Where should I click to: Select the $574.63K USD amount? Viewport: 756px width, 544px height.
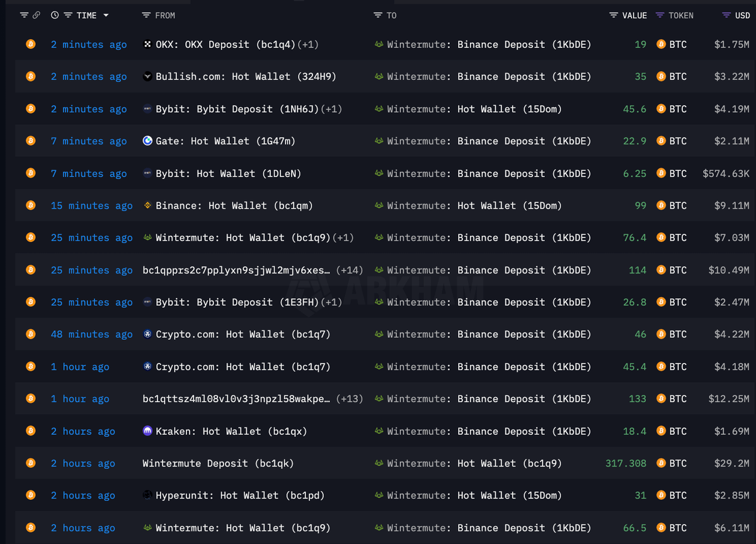(726, 173)
